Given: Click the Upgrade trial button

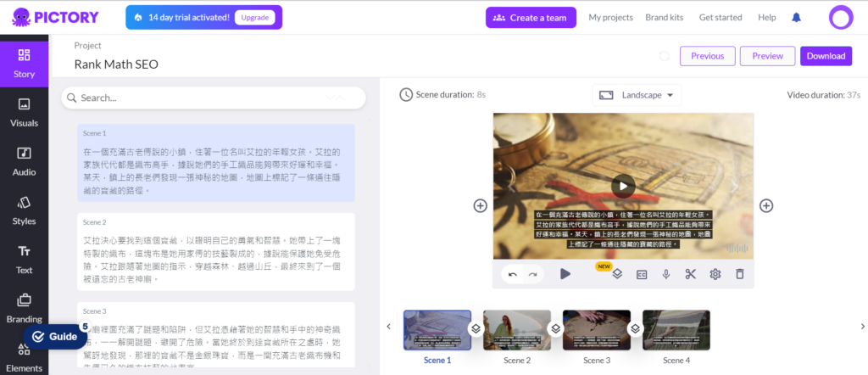Looking at the screenshot, I should pos(254,18).
